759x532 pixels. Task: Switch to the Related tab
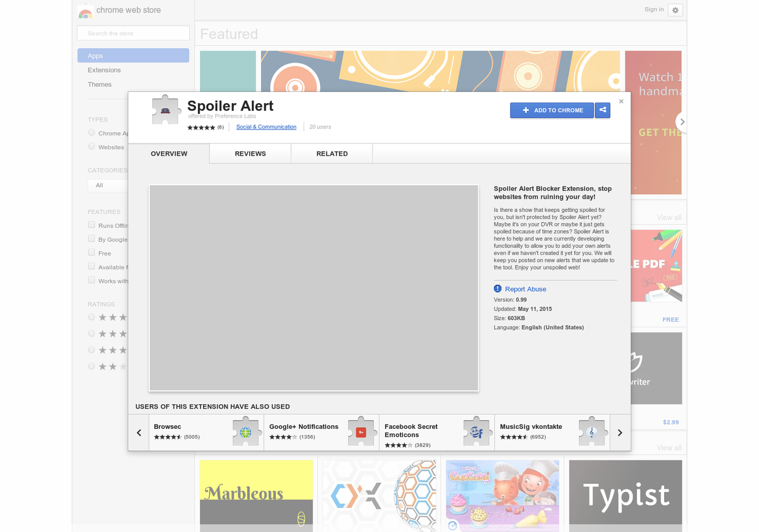[332, 154]
